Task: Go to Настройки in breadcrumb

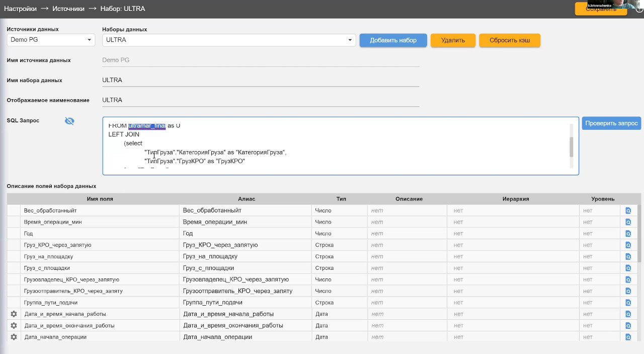Action: (x=20, y=9)
